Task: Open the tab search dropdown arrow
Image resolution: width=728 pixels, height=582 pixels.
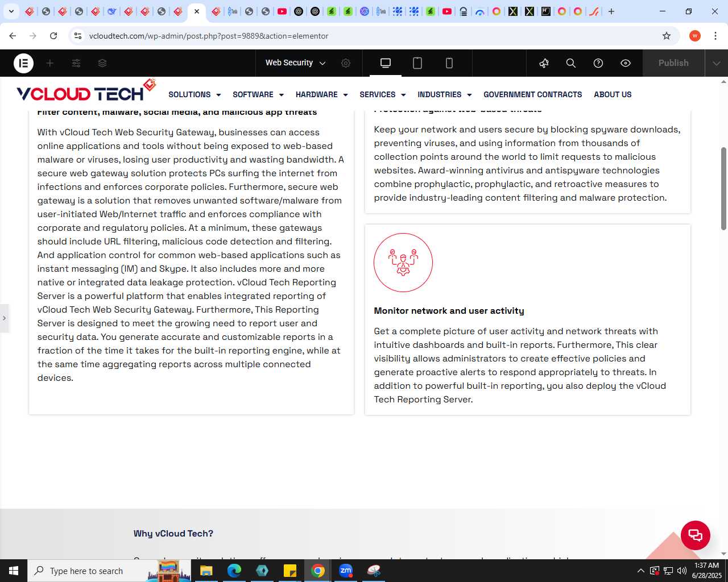Action: point(11,11)
